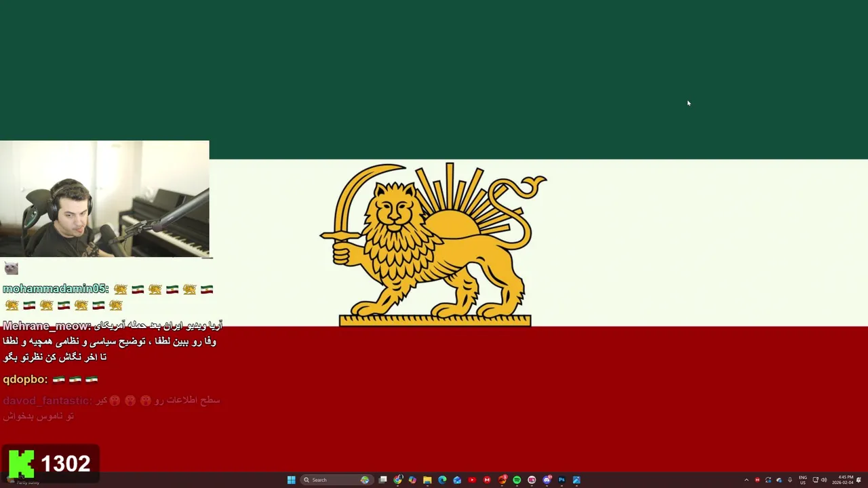Click the streamer webcam overlay
The image size is (868, 488).
coord(104,199)
